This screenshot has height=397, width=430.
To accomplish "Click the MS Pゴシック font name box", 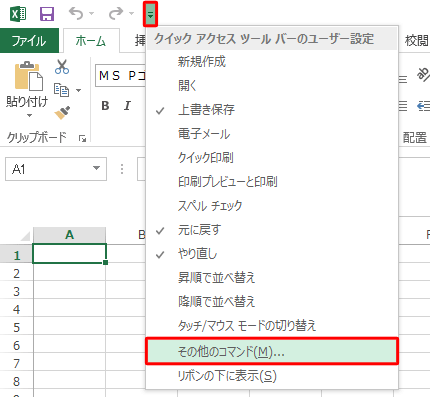I will point(121,76).
